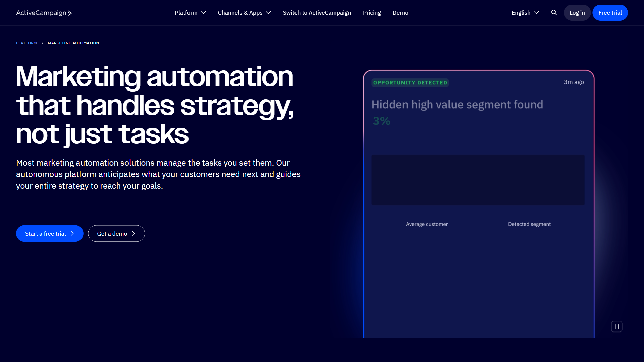Open the Pricing page
The height and width of the screenshot is (362, 644).
(372, 13)
